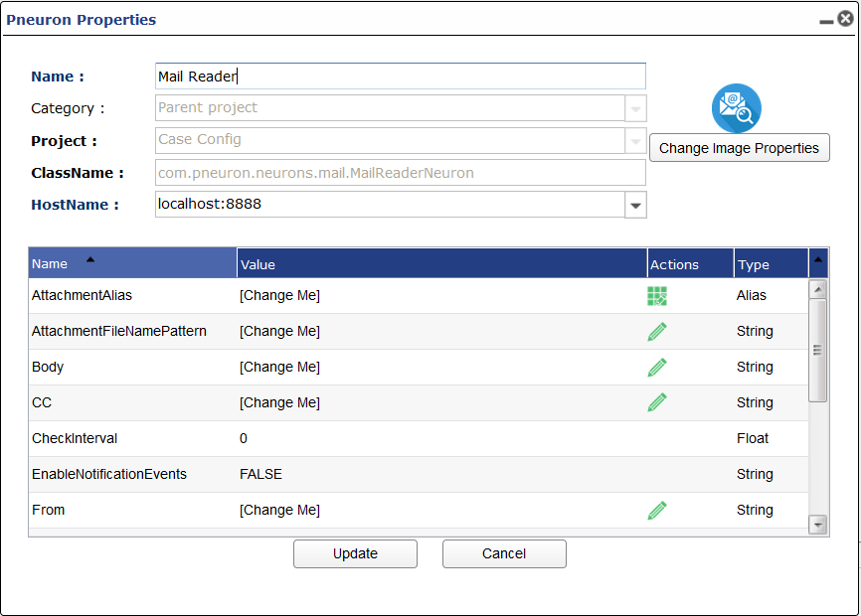Click the Alias type cell
Viewport: 861px width, 616px height.
(x=752, y=296)
